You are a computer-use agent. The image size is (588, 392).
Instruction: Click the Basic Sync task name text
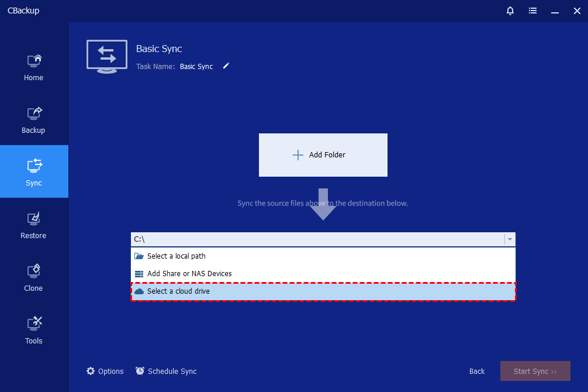coord(196,67)
